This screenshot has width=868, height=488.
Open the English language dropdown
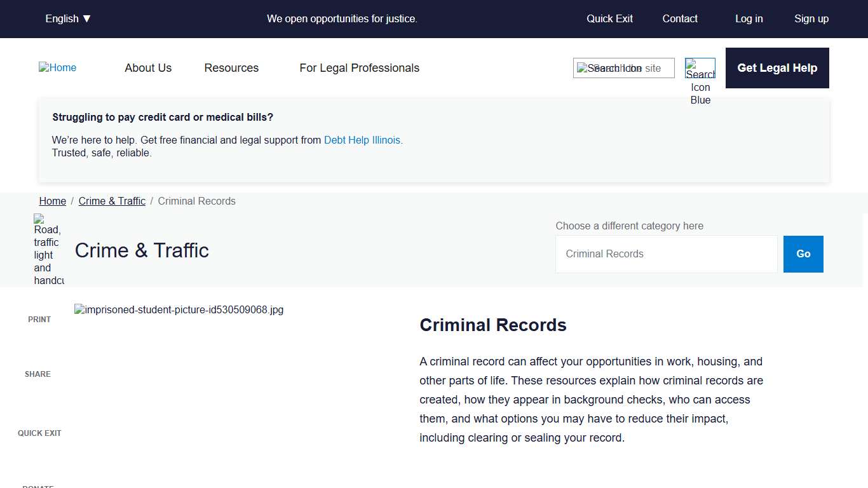(68, 18)
